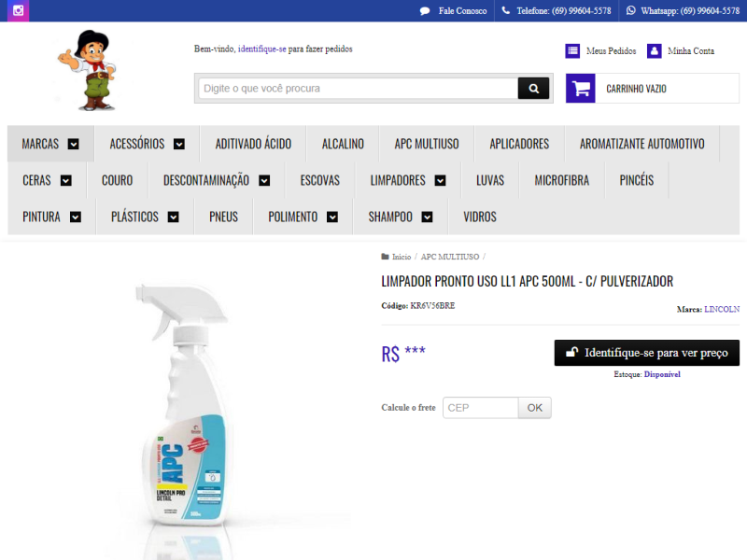Open the ADITIVADO ÁCIDO category

pyautogui.click(x=253, y=144)
